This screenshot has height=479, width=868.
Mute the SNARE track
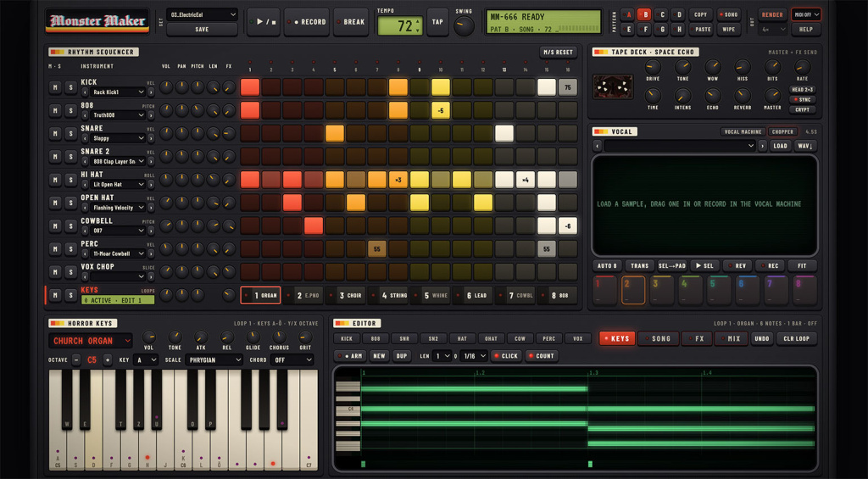55,133
